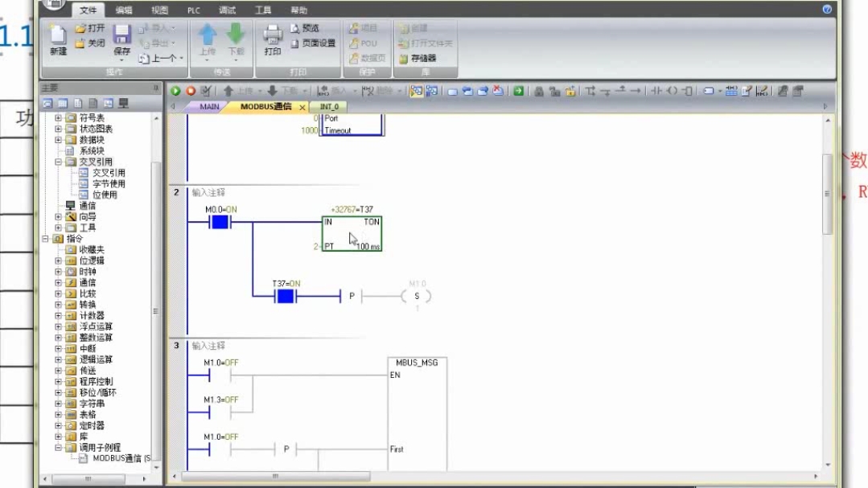Click the 关闭 close project button

point(90,43)
